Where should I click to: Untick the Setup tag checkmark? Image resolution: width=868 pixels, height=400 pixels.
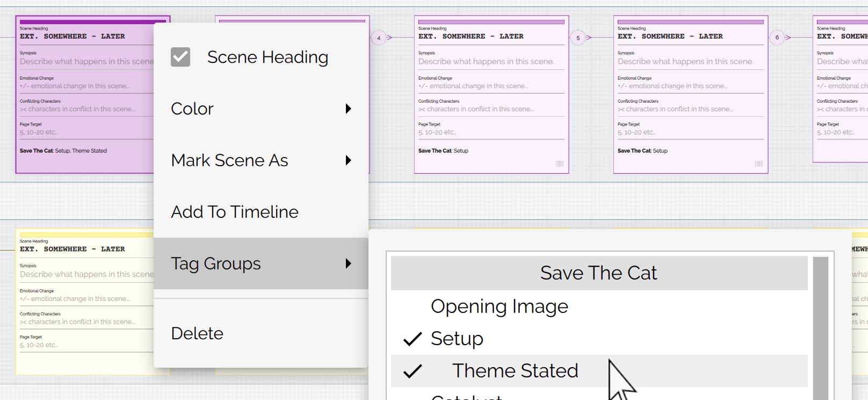click(x=413, y=339)
